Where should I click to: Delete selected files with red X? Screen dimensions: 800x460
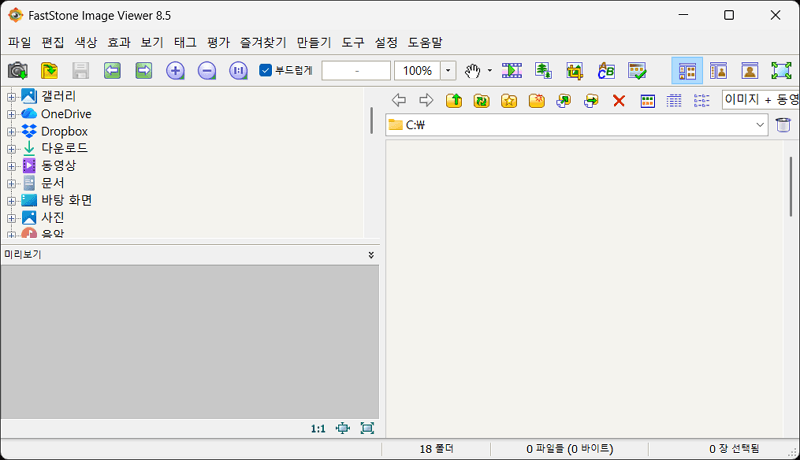coord(619,100)
